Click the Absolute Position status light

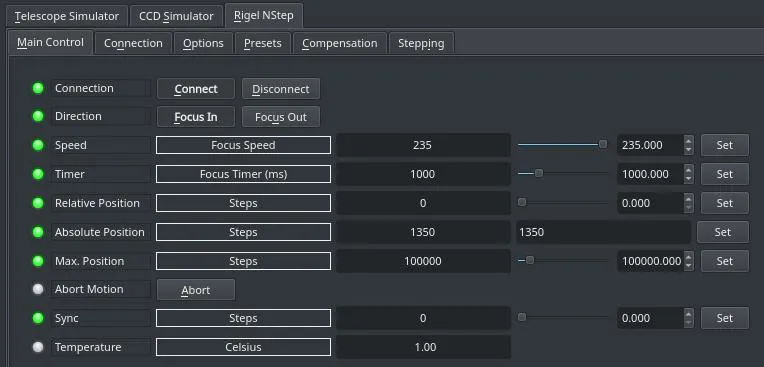(x=38, y=232)
